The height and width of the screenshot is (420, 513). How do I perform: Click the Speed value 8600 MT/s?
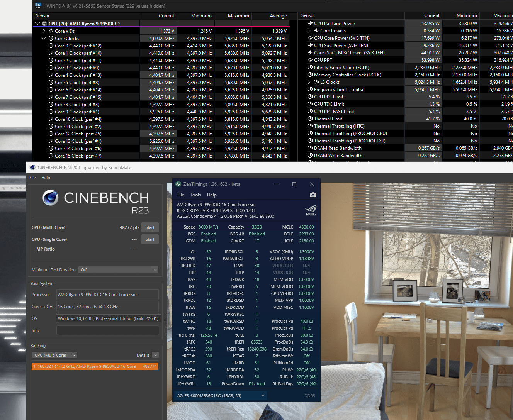209,227
